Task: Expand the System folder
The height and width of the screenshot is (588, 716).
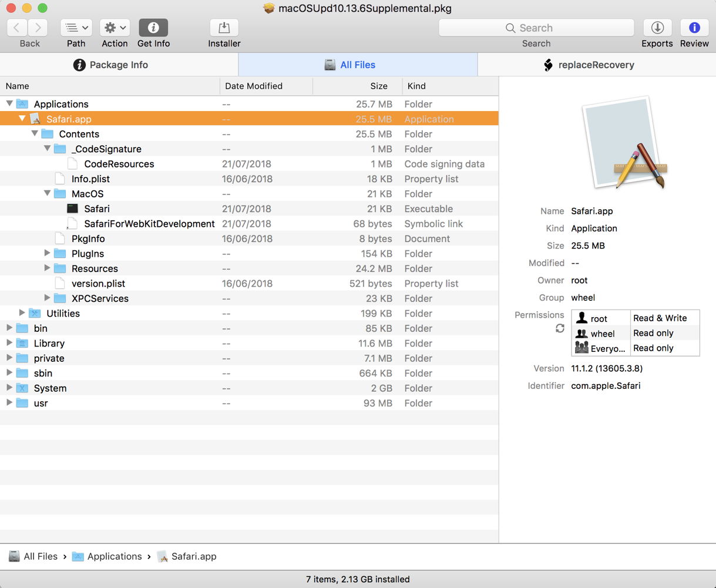Action: point(9,388)
